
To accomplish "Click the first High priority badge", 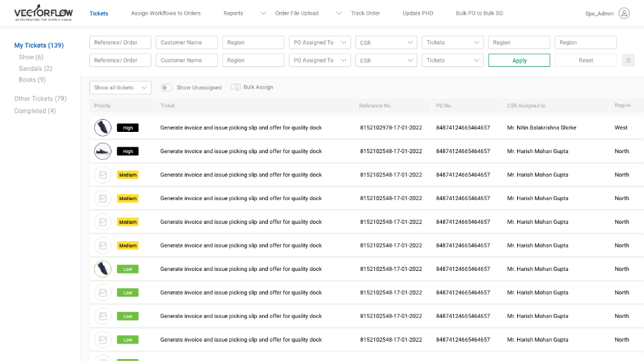I will click(x=128, y=128).
